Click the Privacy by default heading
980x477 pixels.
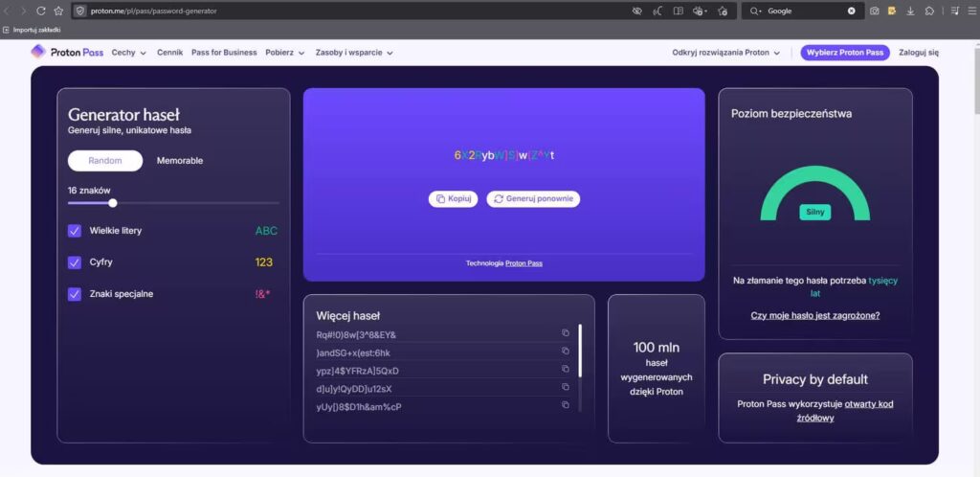click(815, 379)
